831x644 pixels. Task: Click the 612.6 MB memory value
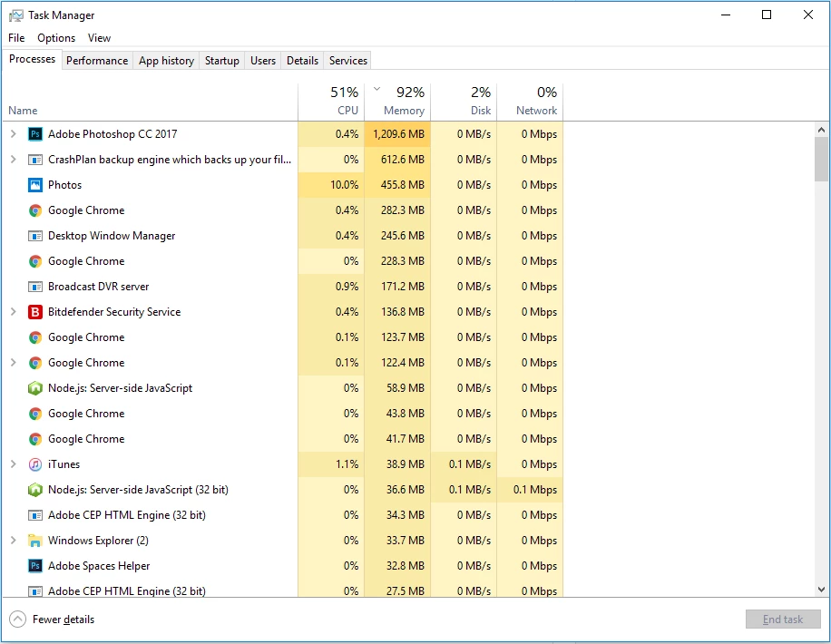402,160
